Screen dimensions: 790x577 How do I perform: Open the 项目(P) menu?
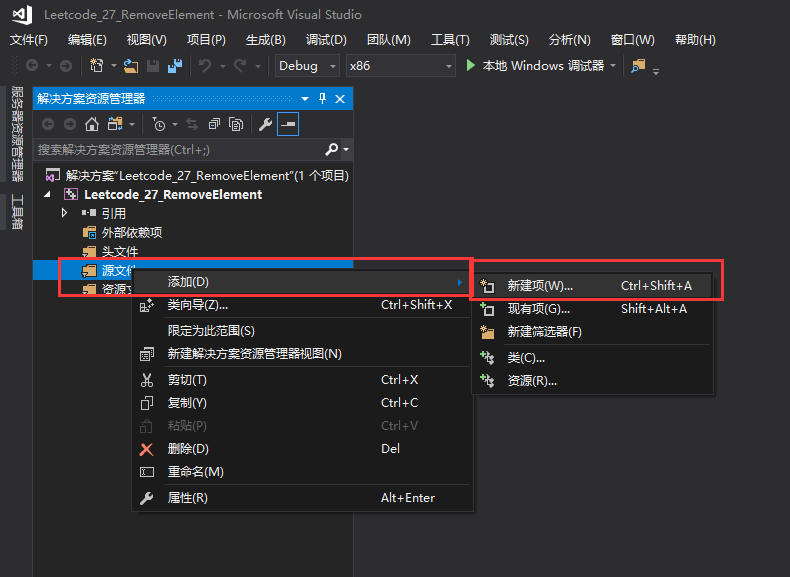click(x=206, y=40)
